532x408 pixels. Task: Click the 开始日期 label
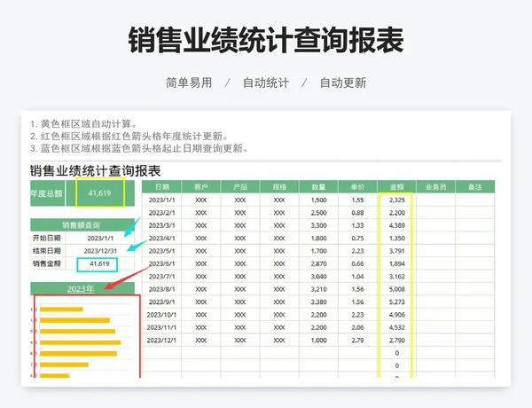tap(47, 239)
